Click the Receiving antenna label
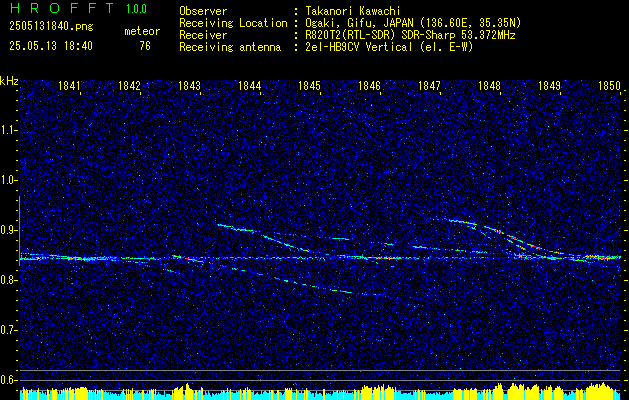The width and height of the screenshot is (629, 400). click(x=230, y=47)
